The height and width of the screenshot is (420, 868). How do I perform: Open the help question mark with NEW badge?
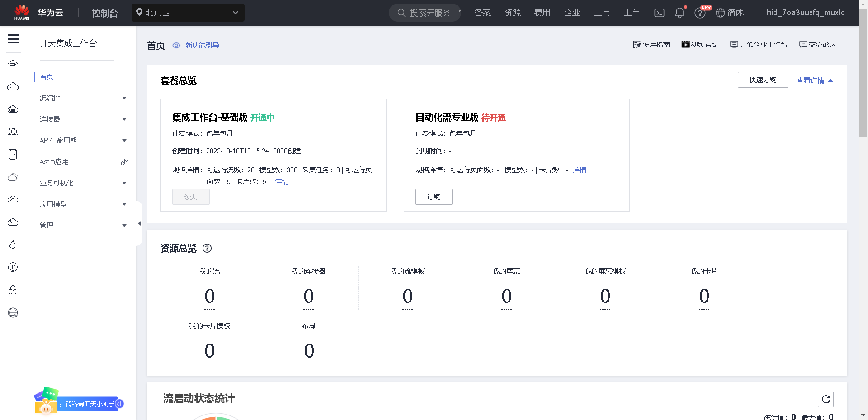700,13
